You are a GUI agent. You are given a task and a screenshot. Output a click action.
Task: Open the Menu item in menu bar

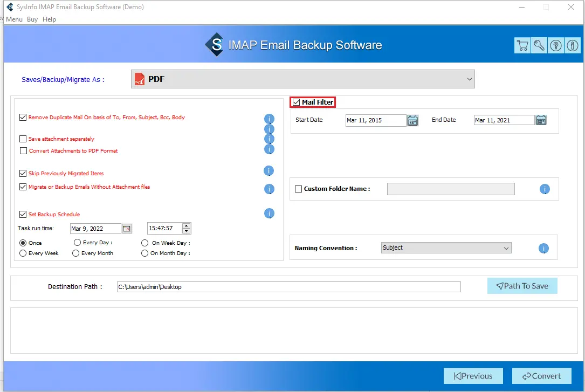(x=14, y=19)
